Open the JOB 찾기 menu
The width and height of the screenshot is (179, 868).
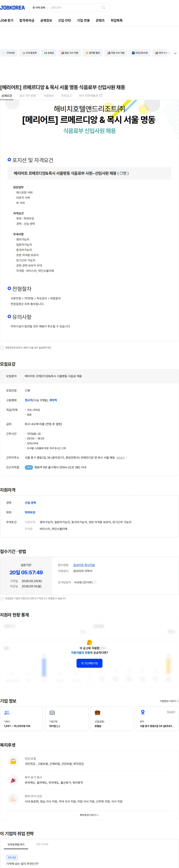tap(7, 21)
